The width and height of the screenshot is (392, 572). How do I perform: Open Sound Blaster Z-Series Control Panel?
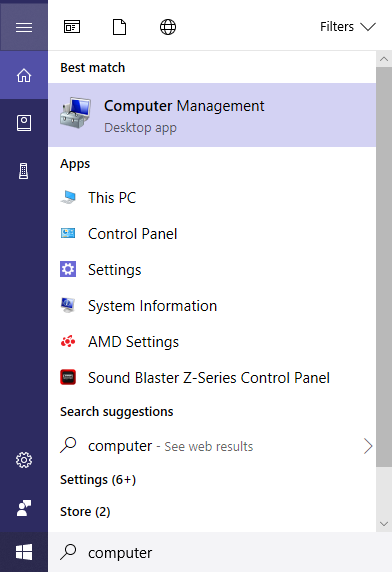pos(212,378)
